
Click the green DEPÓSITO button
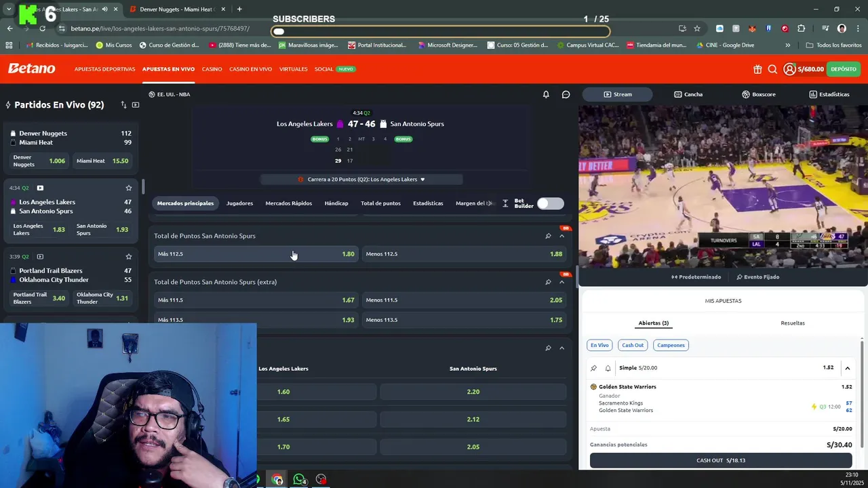[844, 69]
